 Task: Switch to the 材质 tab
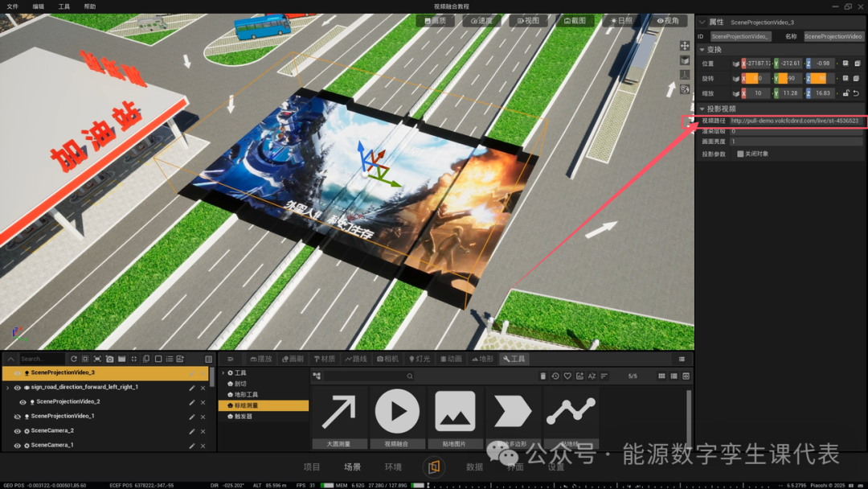[x=325, y=359]
